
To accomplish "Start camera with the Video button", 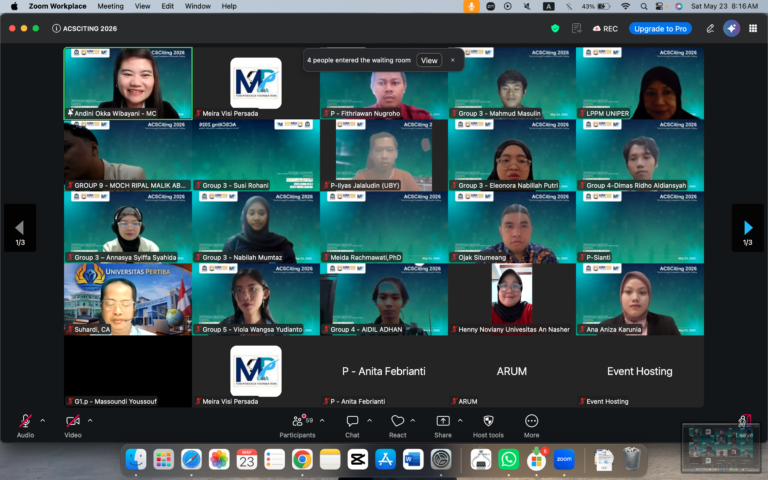I will coord(73,425).
